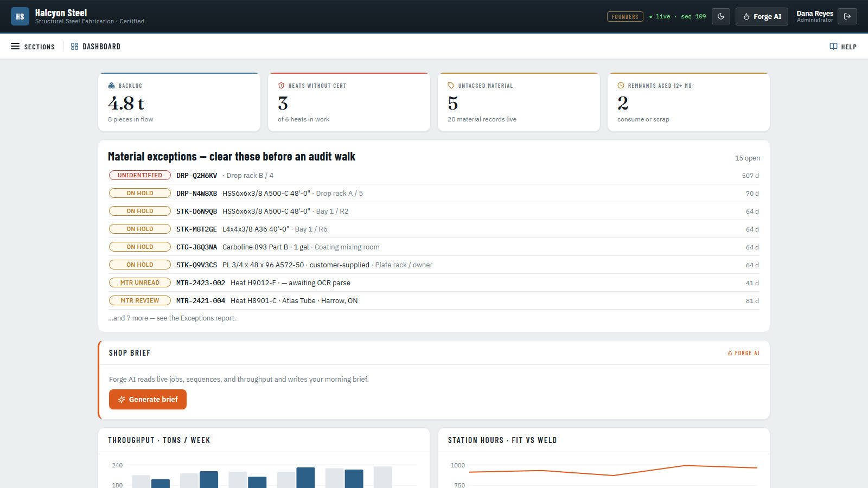Click the Help book icon
Viewport: 868px width, 488px height.
(833, 47)
